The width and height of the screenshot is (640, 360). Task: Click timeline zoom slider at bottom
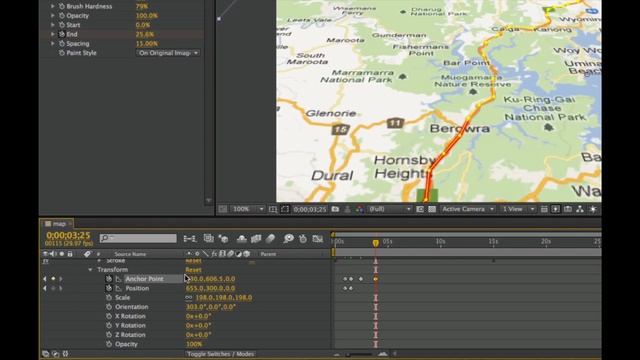click(x=359, y=354)
